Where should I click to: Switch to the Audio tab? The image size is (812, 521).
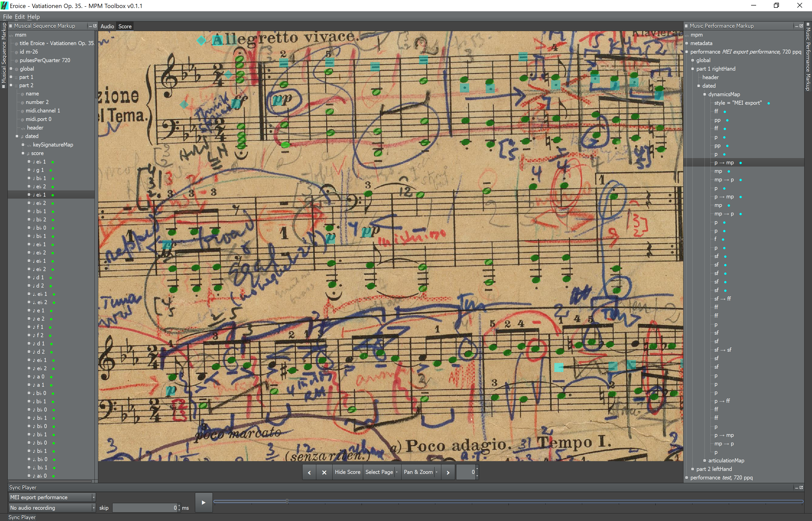point(107,26)
